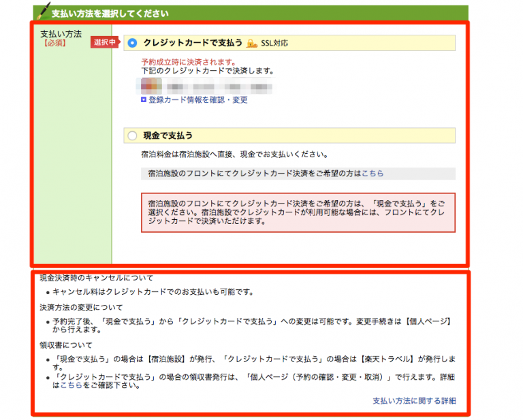Click the 現金で支払う label text
The image size is (523, 420).
coord(168,135)
